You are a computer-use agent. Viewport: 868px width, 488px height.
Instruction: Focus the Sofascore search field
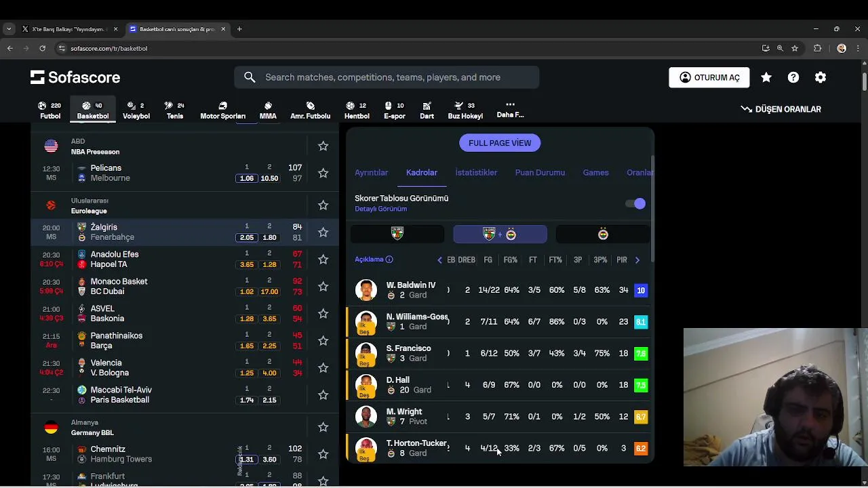click(x=387, y=77)
